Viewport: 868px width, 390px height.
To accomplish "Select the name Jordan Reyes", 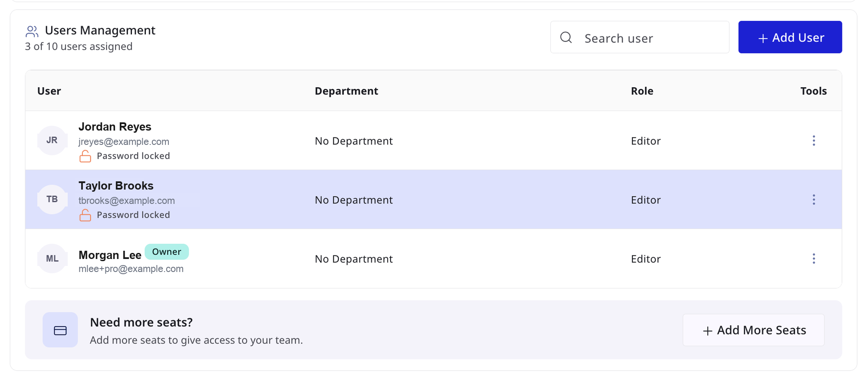I will (x=115, y=127).
